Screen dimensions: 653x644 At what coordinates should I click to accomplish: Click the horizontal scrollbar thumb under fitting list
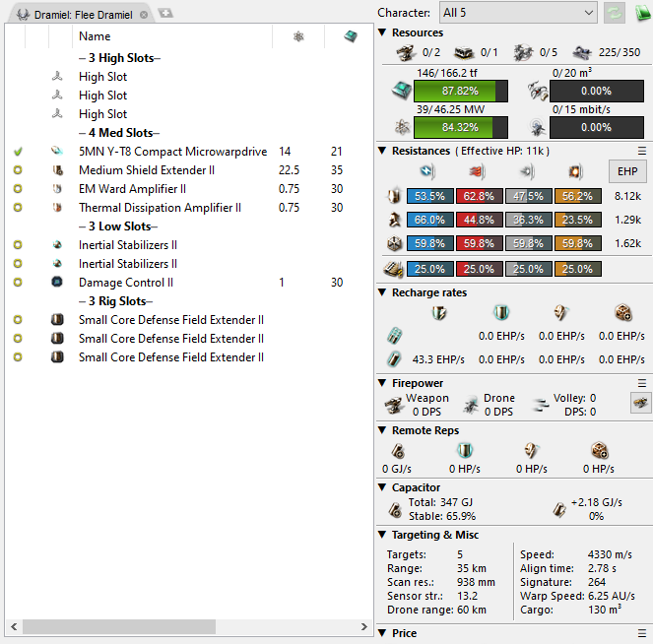pyautogui.click(x=119, y=626)
